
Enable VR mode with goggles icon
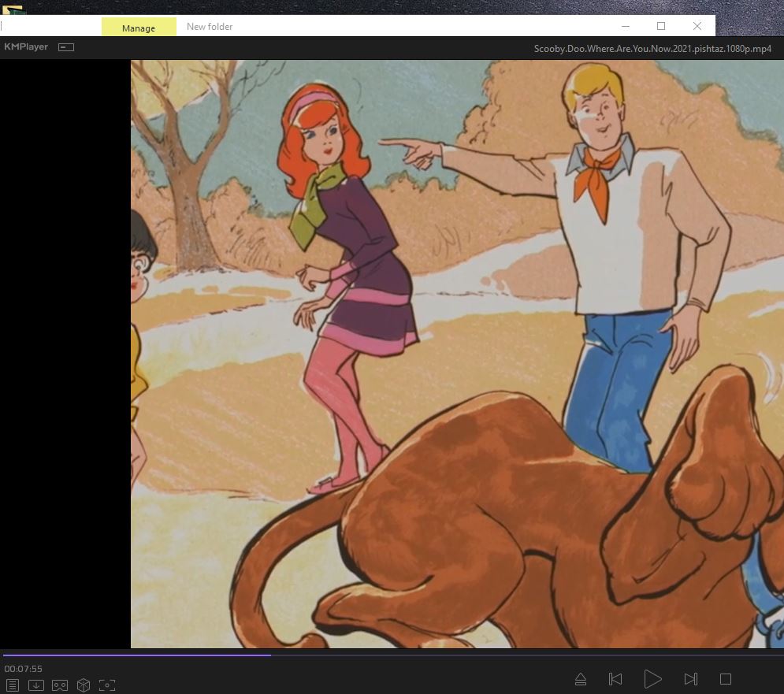click(60, 685)
